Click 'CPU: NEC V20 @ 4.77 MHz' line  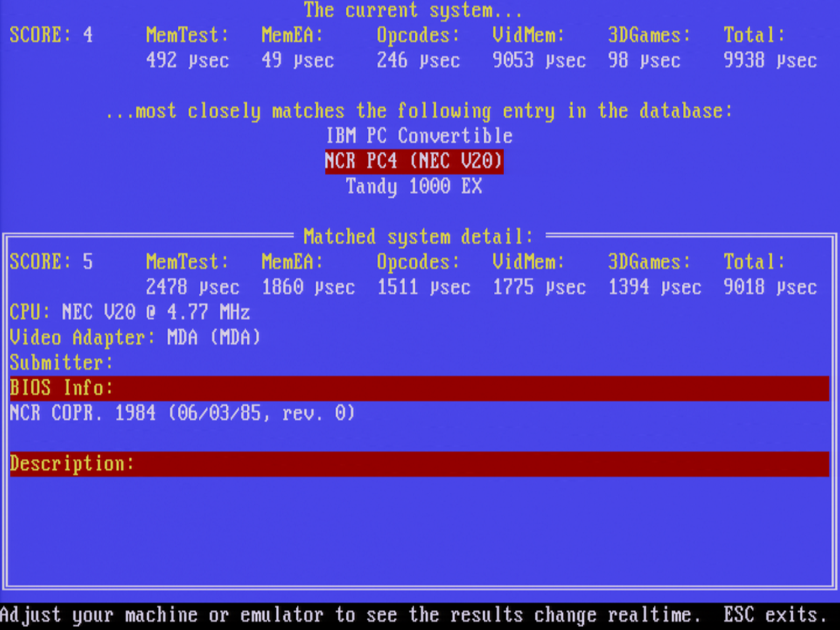coord(130,313)
